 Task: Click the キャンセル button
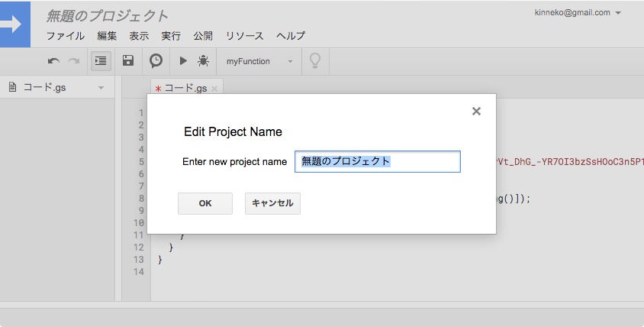point(272,203)
